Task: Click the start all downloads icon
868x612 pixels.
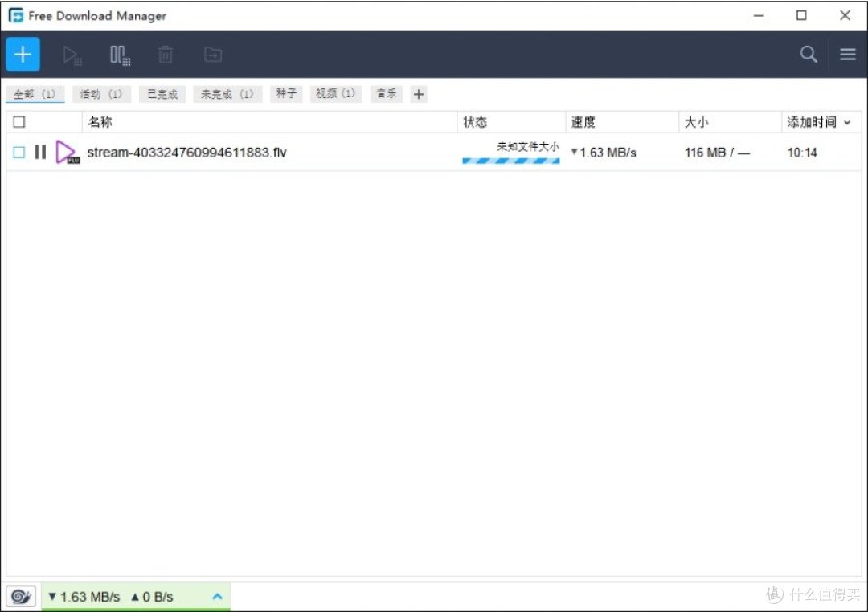Action: pos(72,55)
